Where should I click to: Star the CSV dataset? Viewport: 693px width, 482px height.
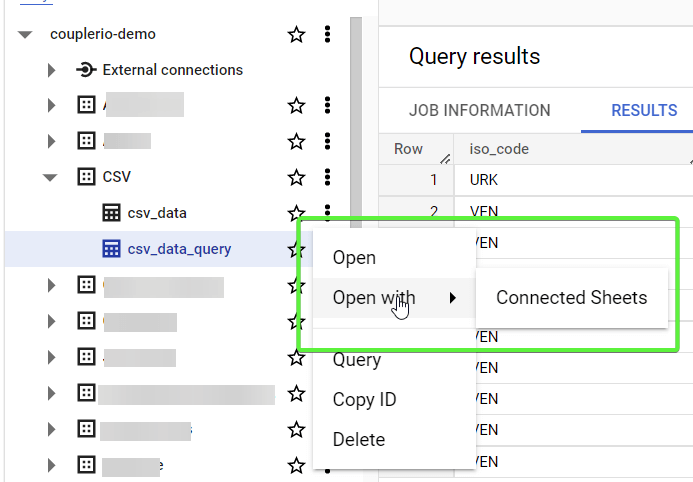pyautogui.click(x=296, y=178)
